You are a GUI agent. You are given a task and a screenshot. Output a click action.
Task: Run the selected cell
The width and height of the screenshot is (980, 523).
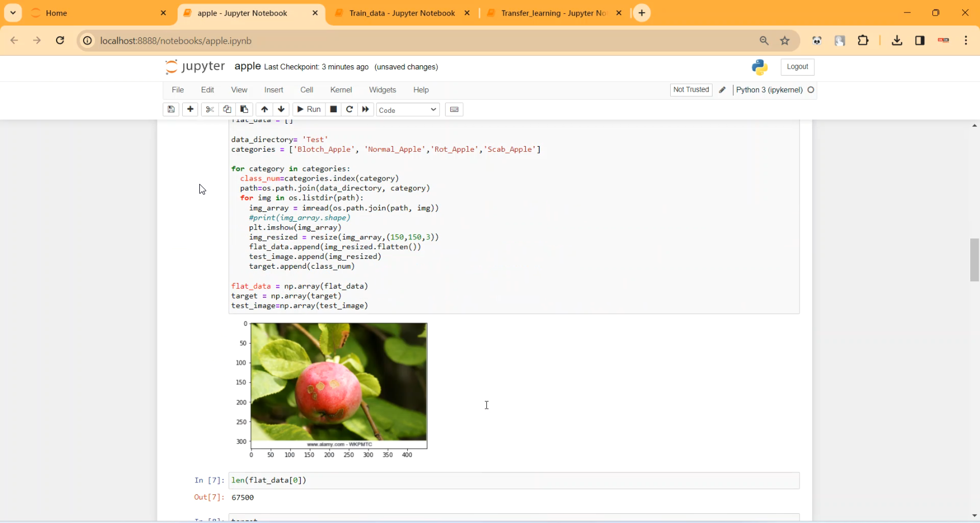(x=309, y=109)
